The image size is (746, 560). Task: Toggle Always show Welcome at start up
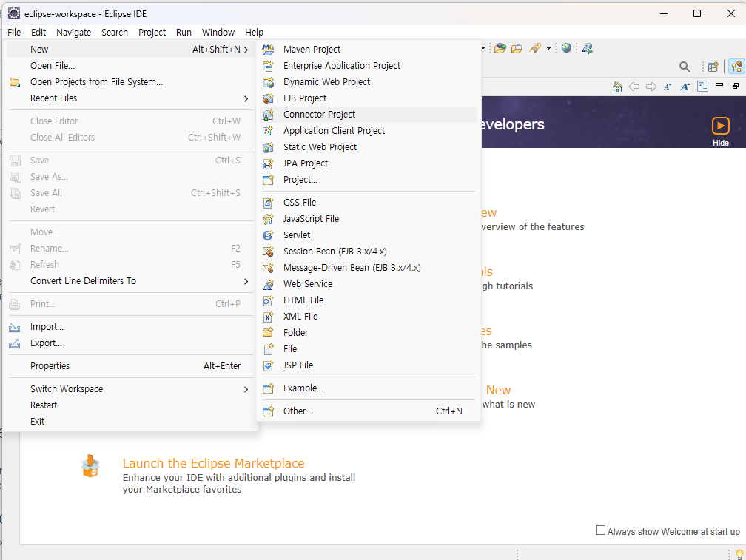click(600, 530)
